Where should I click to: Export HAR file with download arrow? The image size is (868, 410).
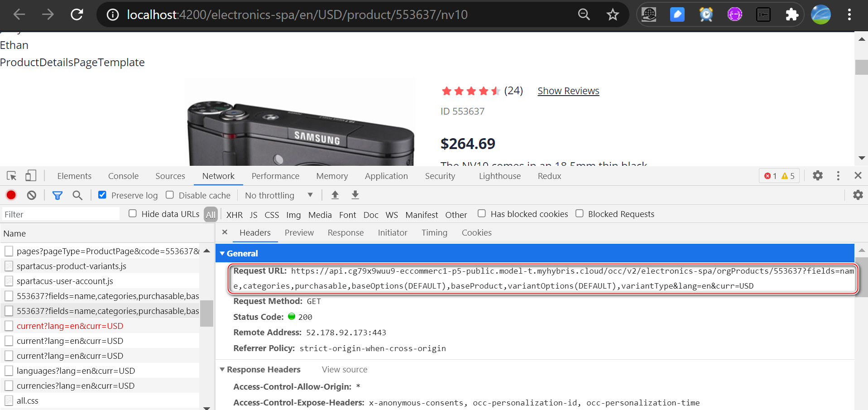tap(355, 195)
